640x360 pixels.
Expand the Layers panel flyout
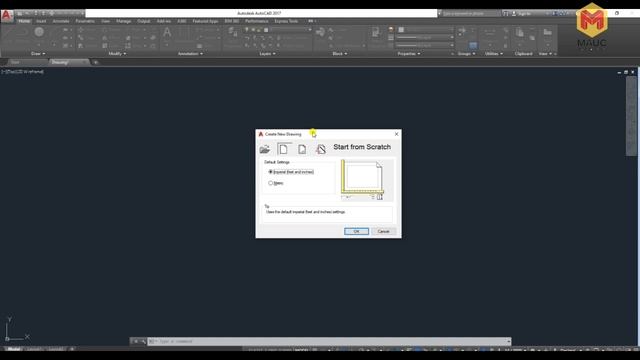coord(267,53)
